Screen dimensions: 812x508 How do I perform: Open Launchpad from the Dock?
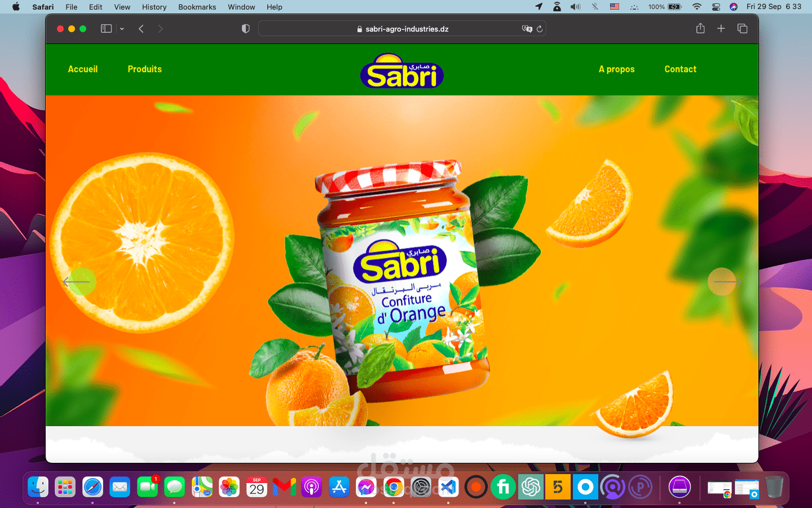point(65,487)
